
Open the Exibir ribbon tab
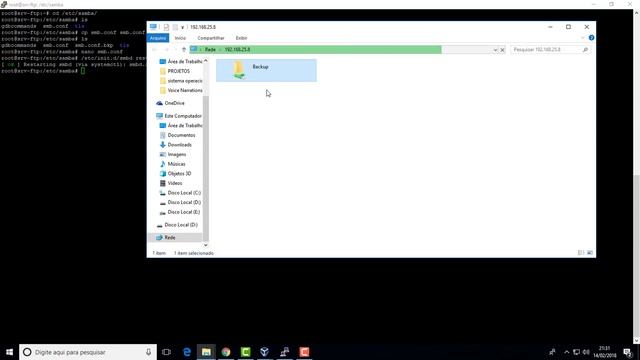tap(241, 38)
